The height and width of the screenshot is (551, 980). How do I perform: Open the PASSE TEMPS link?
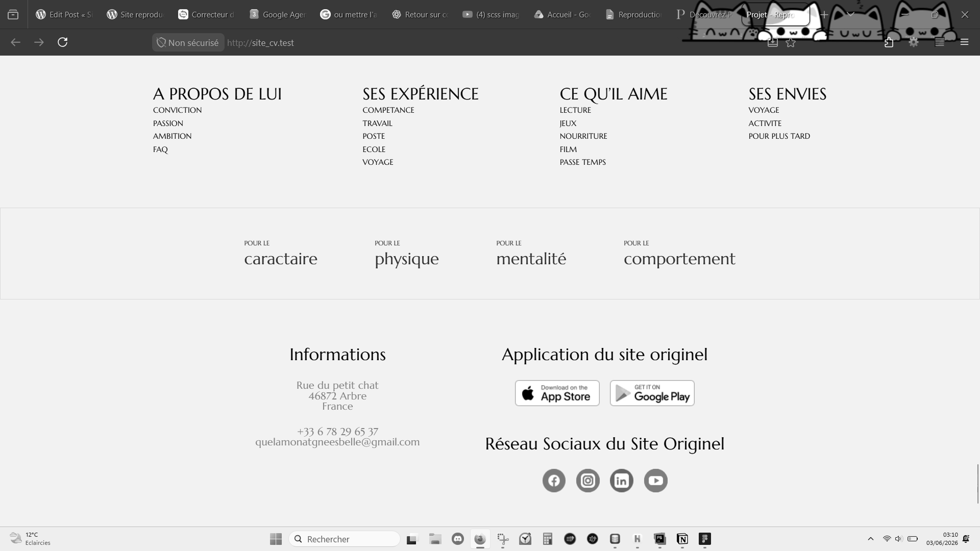[x=582, y=162]
